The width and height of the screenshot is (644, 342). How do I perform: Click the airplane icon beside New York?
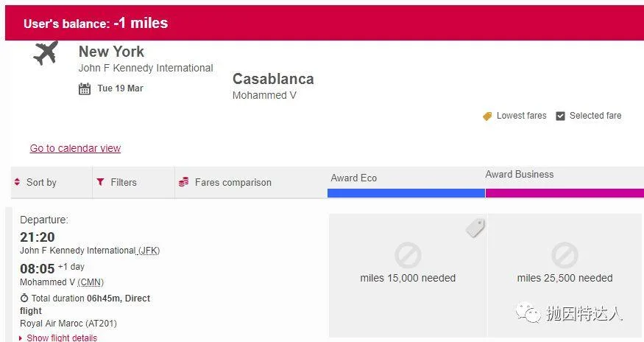46,53
